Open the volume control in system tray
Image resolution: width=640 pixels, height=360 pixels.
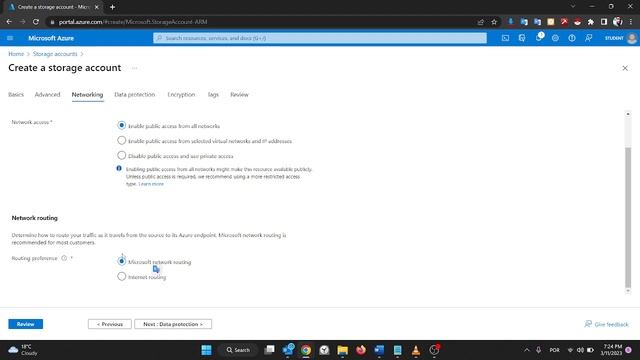pos(580,350)
